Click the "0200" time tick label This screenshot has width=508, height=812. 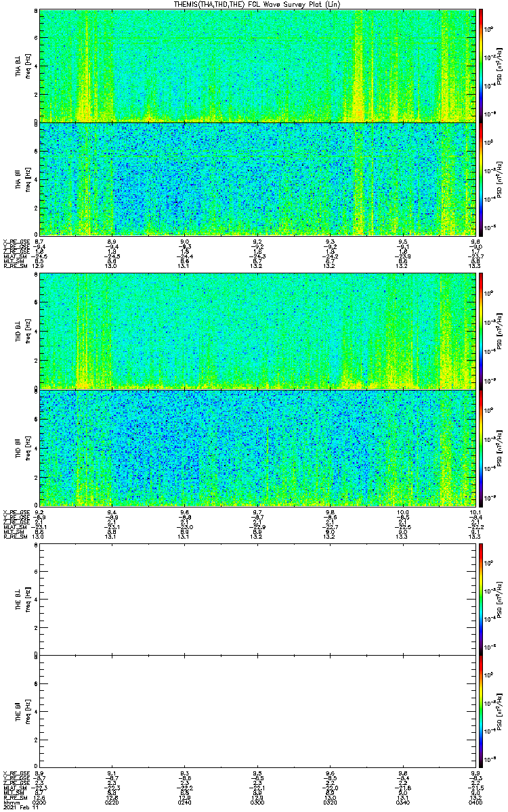click(x=40, y=802)
